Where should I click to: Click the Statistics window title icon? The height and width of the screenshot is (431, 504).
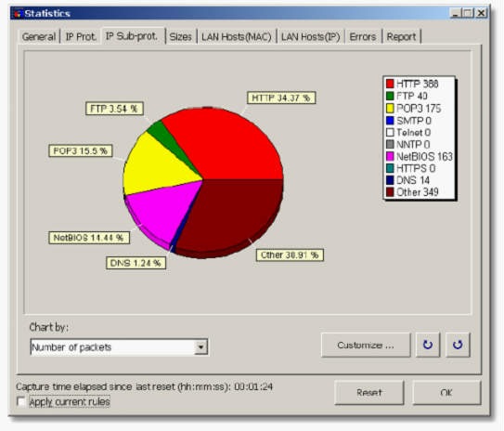[18, 14]
